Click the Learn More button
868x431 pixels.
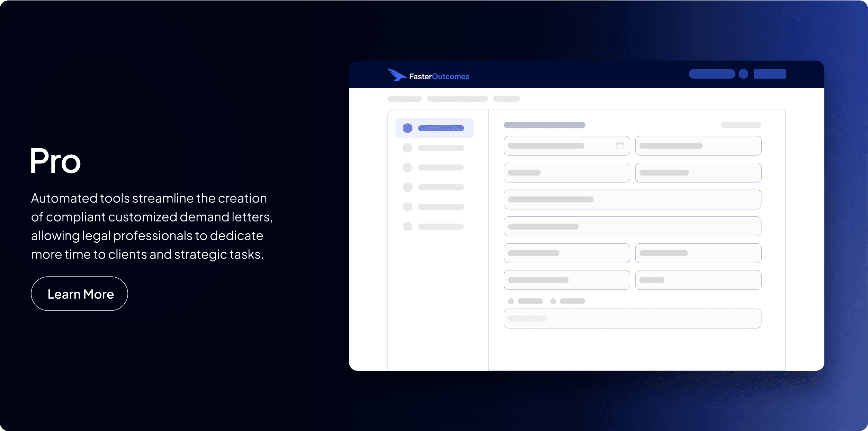(x=79, y=294)
